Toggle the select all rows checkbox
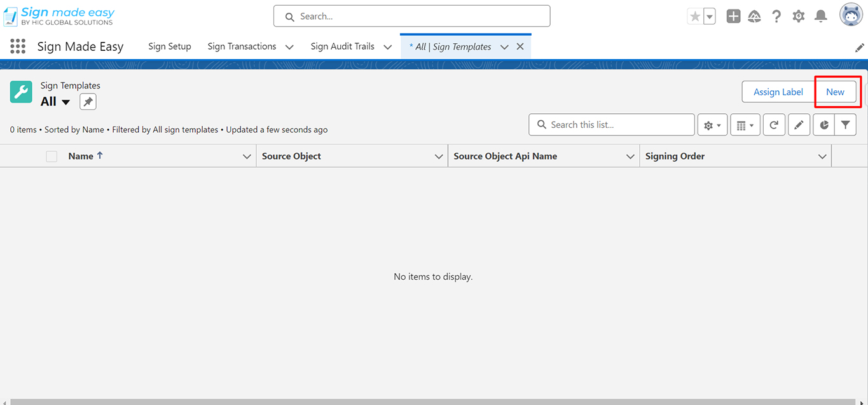Viewport: 868px width, 405px height. [x=52, y=156]
